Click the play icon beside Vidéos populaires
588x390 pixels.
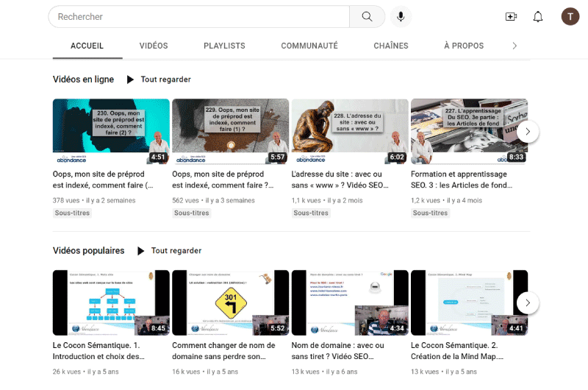tap(140, 251)
